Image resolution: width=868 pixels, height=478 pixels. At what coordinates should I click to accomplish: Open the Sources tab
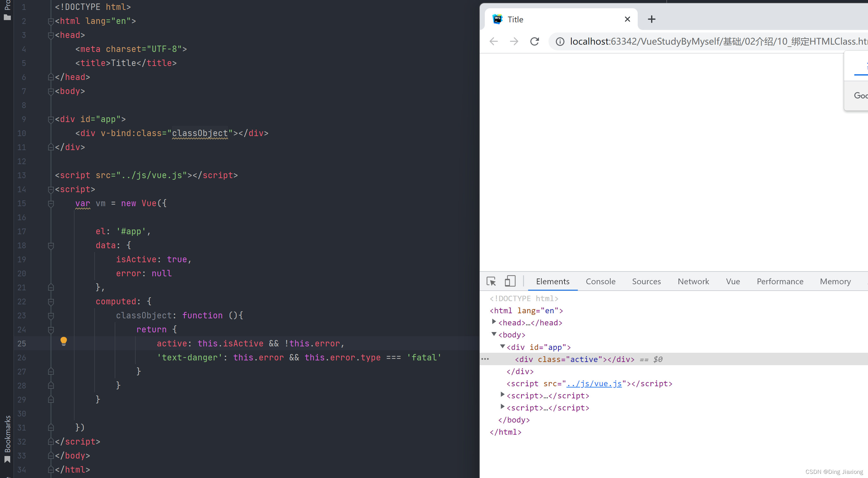pyautogui.click(x=646, y=281)
